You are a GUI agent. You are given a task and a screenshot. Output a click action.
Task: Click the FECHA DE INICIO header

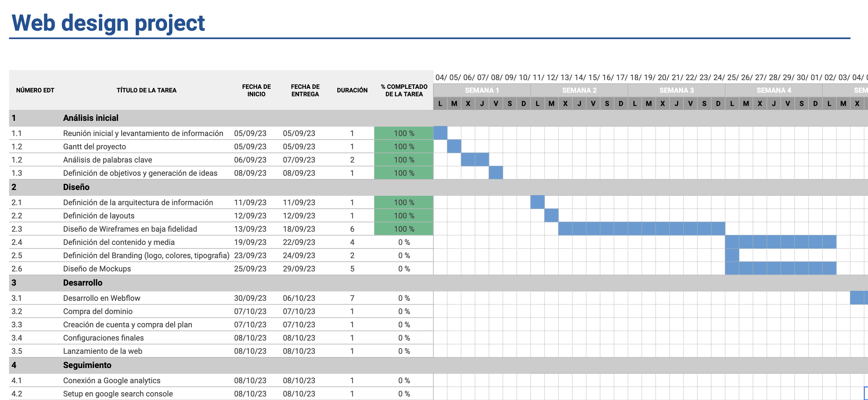tap(256, 90)
